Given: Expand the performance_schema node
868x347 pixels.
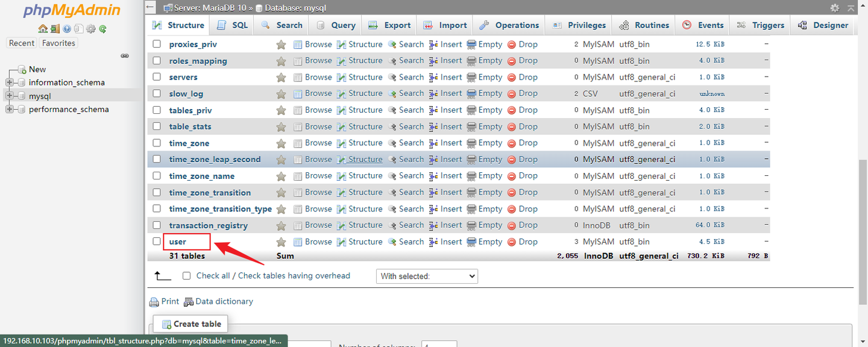Looking at the screenshot, I should coord(10,109).
